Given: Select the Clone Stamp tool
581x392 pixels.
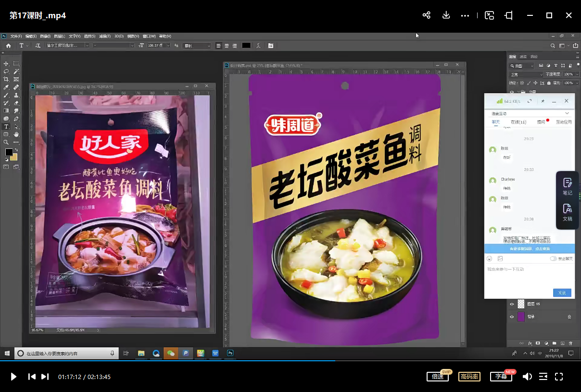Looking at the screenshot, I should pos(16,95).
